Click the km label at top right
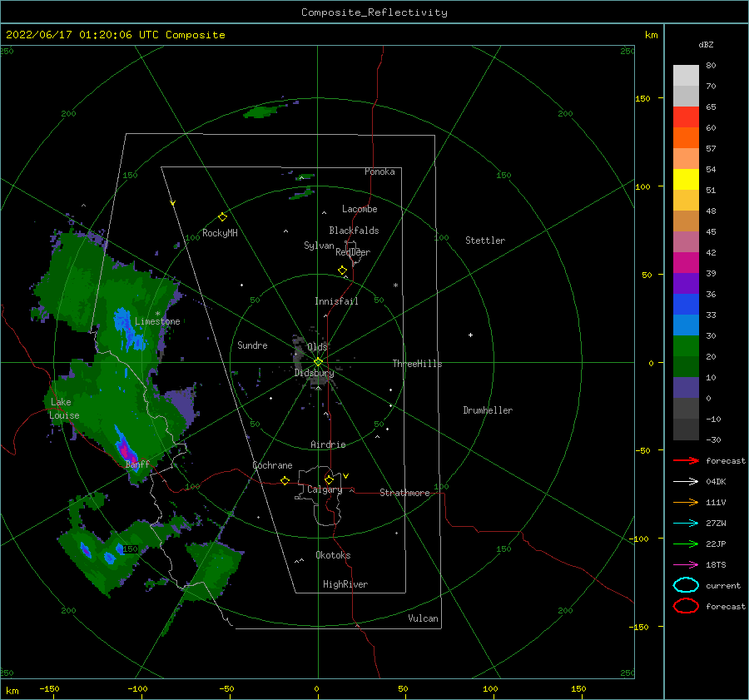 click(x=651, y=35)
